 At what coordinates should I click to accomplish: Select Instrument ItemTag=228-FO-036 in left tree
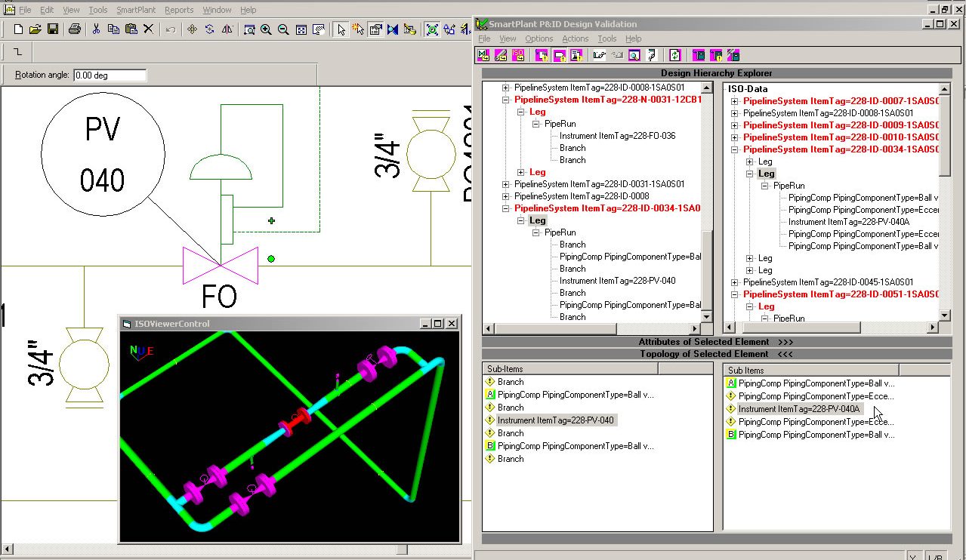618,136
